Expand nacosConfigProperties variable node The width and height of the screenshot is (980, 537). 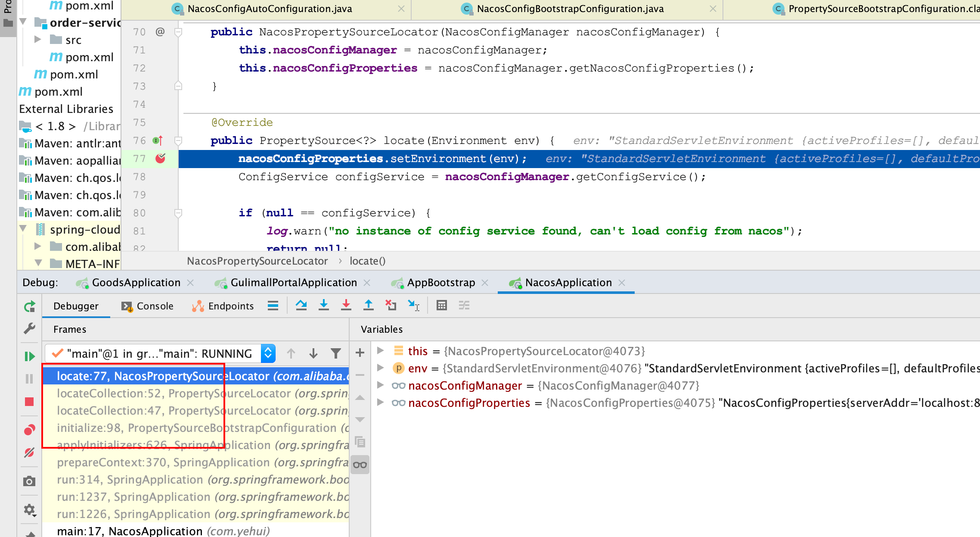point(380,403)
